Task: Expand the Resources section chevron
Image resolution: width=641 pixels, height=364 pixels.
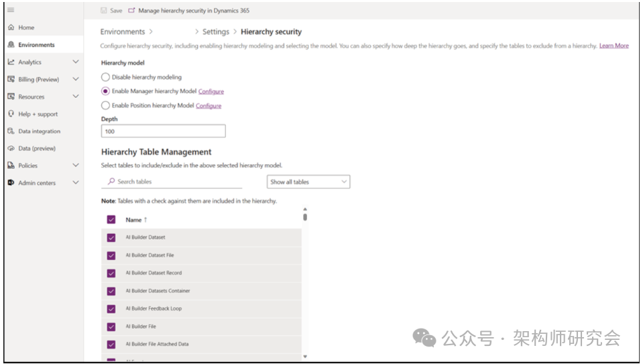Action: pos(76,97)
